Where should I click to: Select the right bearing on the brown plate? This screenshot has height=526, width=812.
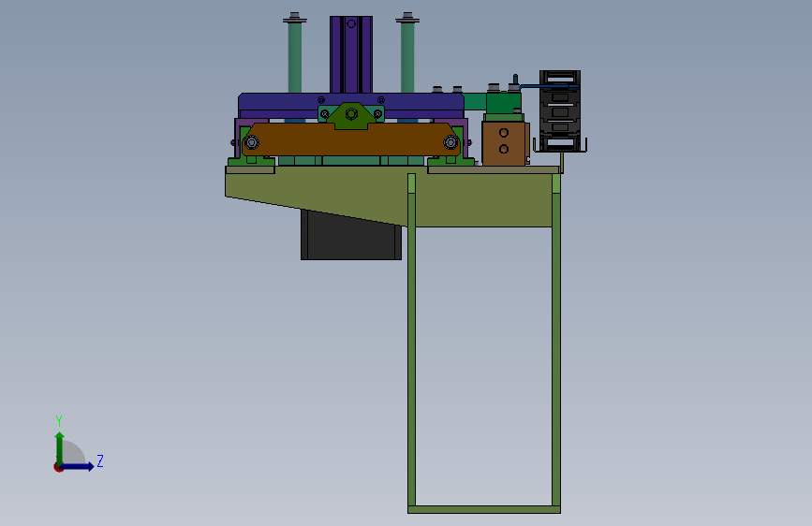[x=450, y=142]
